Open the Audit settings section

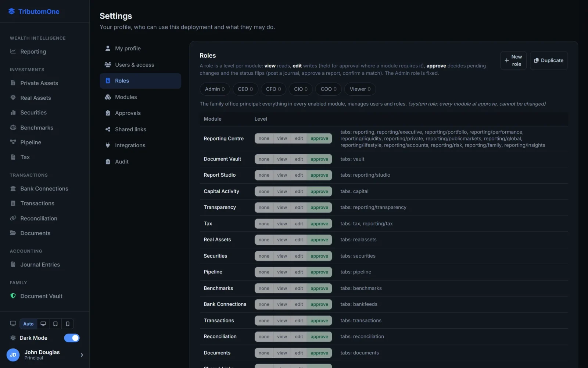pos(140,162)
